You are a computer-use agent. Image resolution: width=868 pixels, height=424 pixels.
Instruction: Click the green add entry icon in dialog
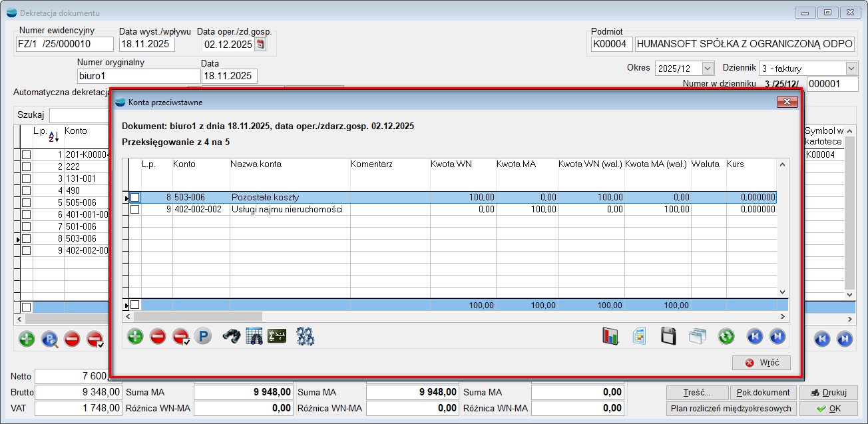point(135,337)
